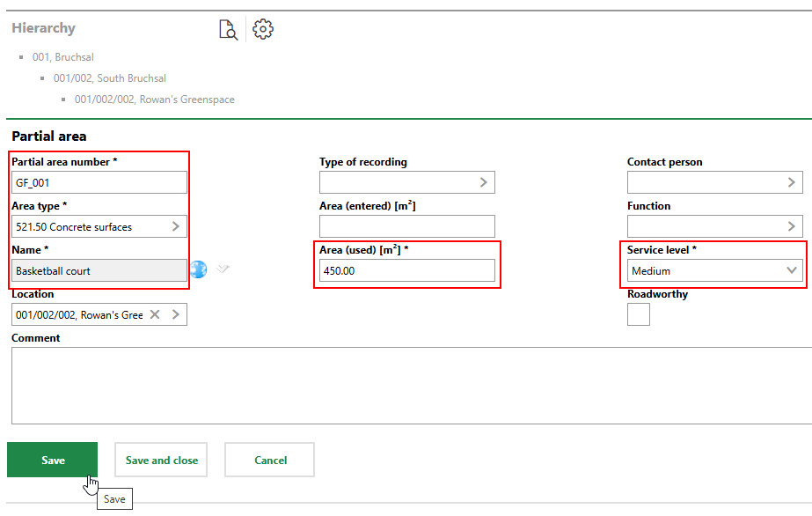Click Save and close button

[161, 460]
